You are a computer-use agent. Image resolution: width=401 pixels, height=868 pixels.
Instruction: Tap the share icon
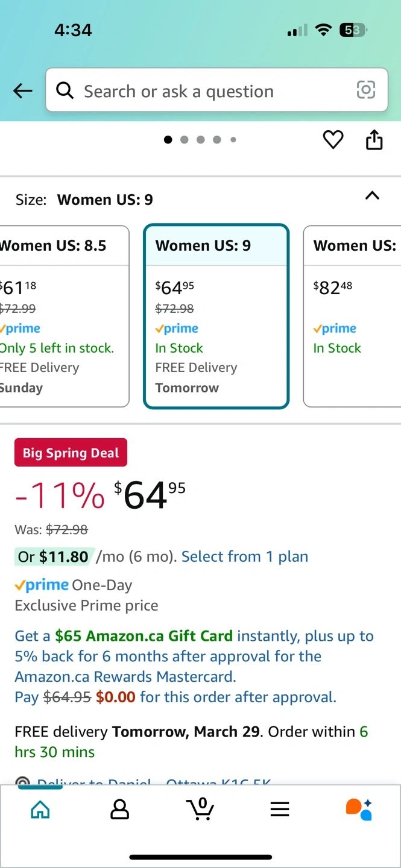[374, 140]
